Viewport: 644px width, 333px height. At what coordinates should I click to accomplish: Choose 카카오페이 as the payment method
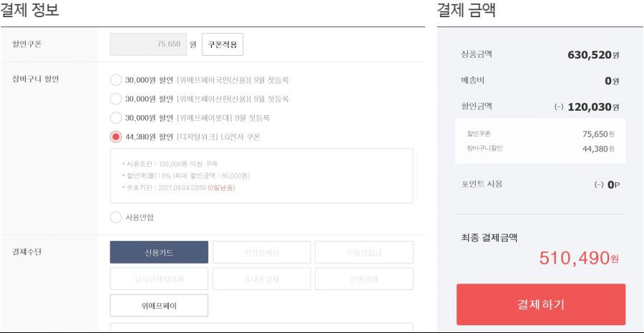(262, 252)
